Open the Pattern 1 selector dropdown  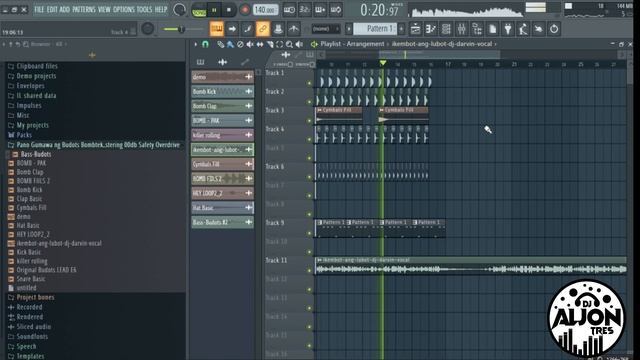376,29
